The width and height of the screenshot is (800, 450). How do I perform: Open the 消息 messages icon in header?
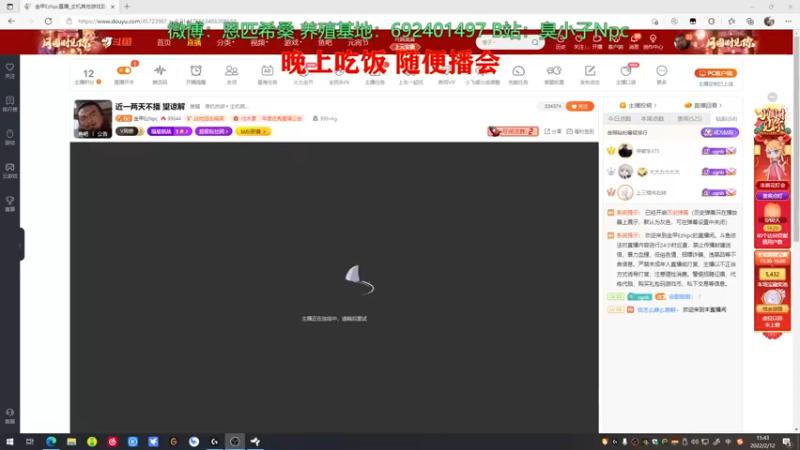coord(634,42)
